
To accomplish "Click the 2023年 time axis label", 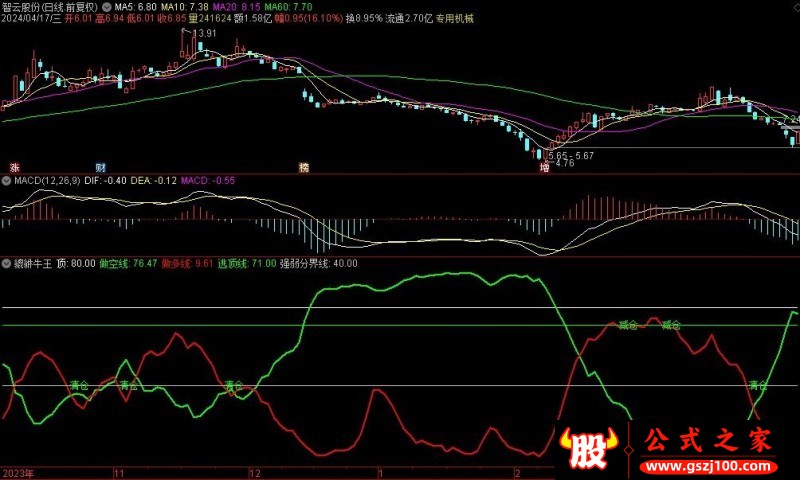I will (x=17, y=473).
